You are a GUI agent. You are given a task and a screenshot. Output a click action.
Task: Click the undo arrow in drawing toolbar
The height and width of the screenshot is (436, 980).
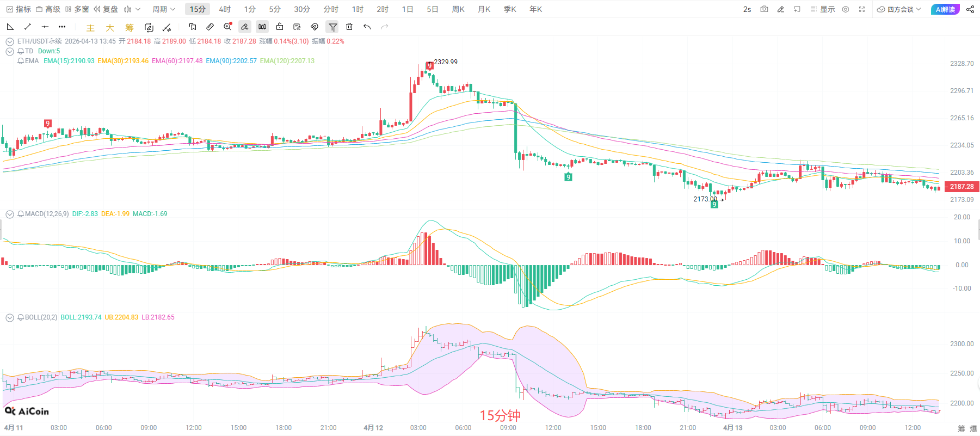point(367,27)
